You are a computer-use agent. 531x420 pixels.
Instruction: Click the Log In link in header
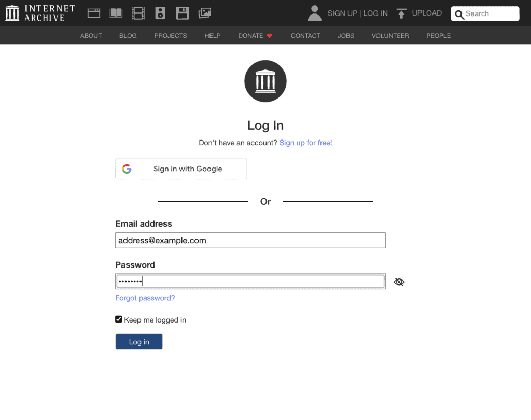tap(375, 13)
